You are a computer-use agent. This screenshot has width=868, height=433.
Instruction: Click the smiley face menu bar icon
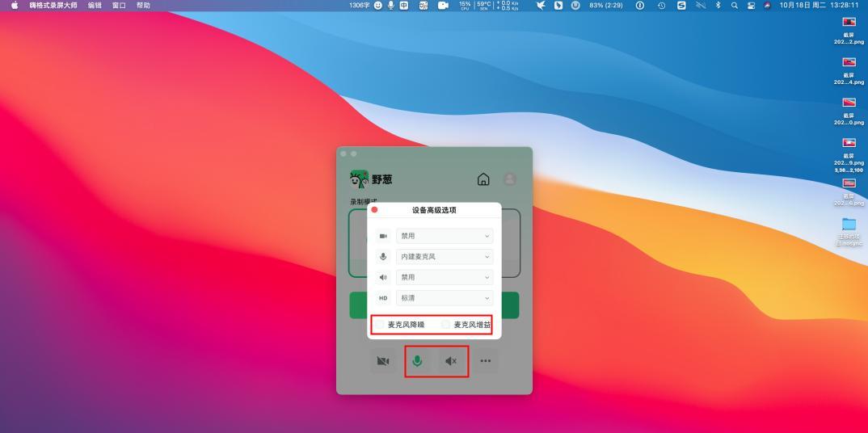[378, 5]
